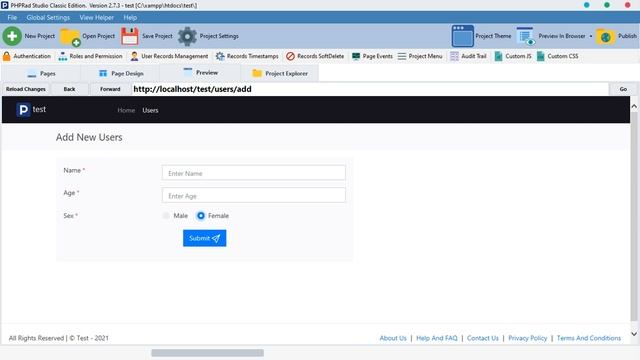Switch to the Project Explorer tab
Viewport: 640px width, 360px height.
click(x=280, y=73)
